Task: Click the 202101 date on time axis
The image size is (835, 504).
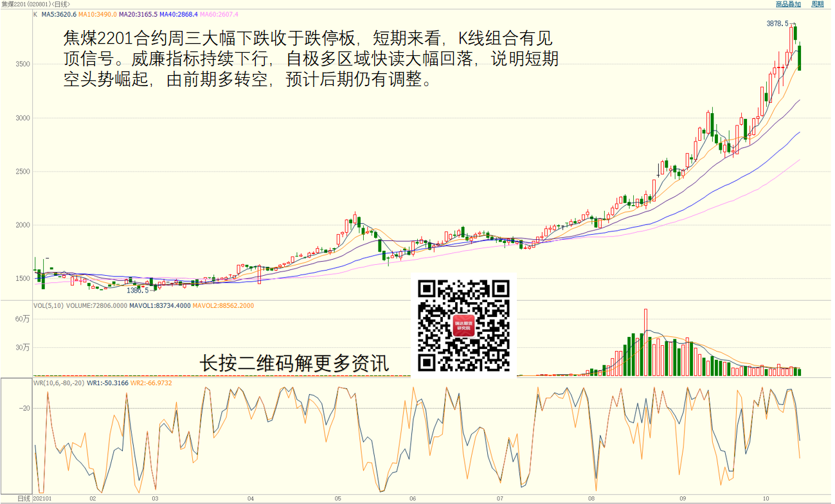Action: [x=42, y=499]
